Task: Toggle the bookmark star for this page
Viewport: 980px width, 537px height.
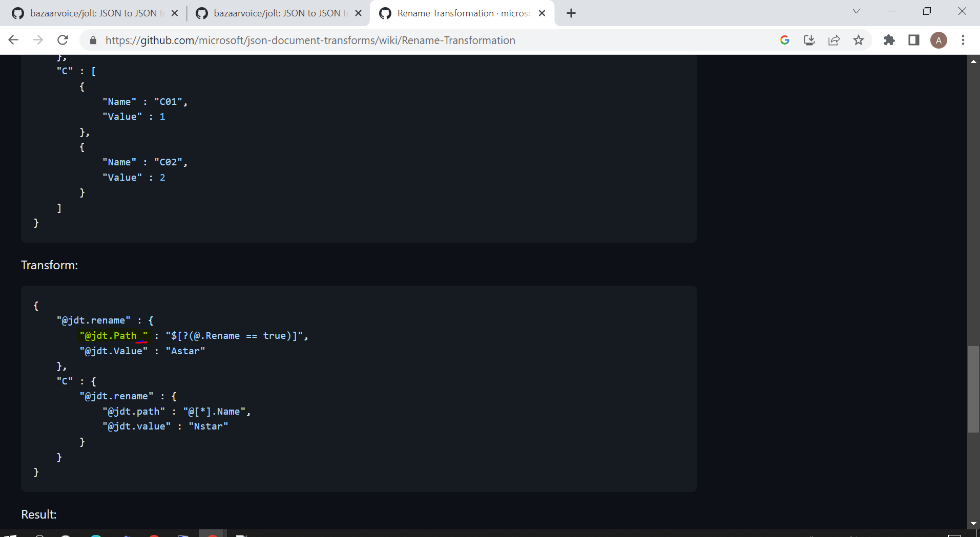Action: (x=859, y=40)
